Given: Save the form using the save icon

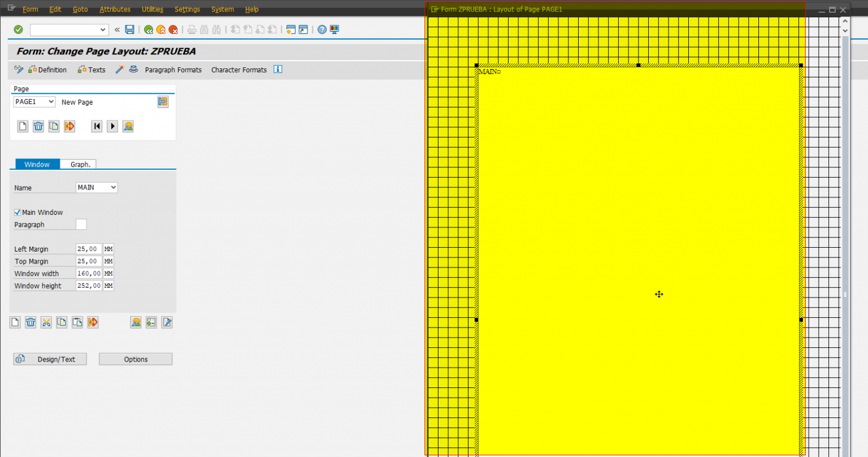Looking at the screenshot, I should pyautogui.click(x=129, y=29).
